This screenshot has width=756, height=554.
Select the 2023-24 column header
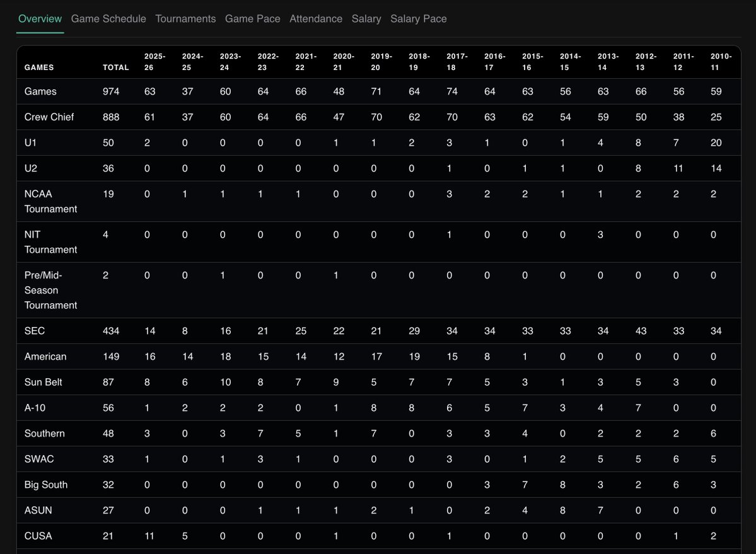[x=231, y=62]
